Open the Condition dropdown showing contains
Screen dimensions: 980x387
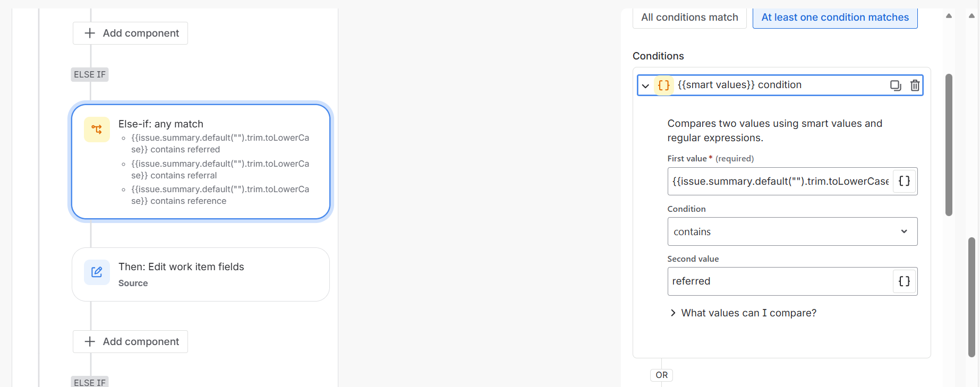coord(792,231)
